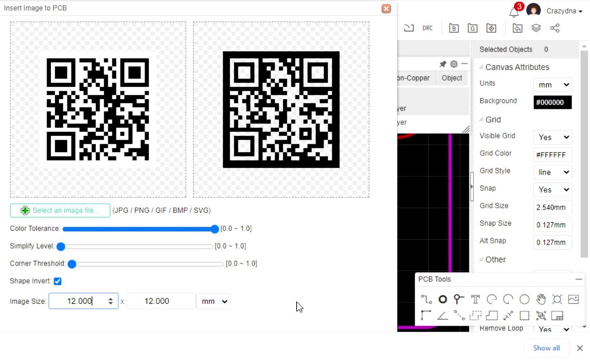Select the Circle tool in PCB Tools

(x=524, y=299)
